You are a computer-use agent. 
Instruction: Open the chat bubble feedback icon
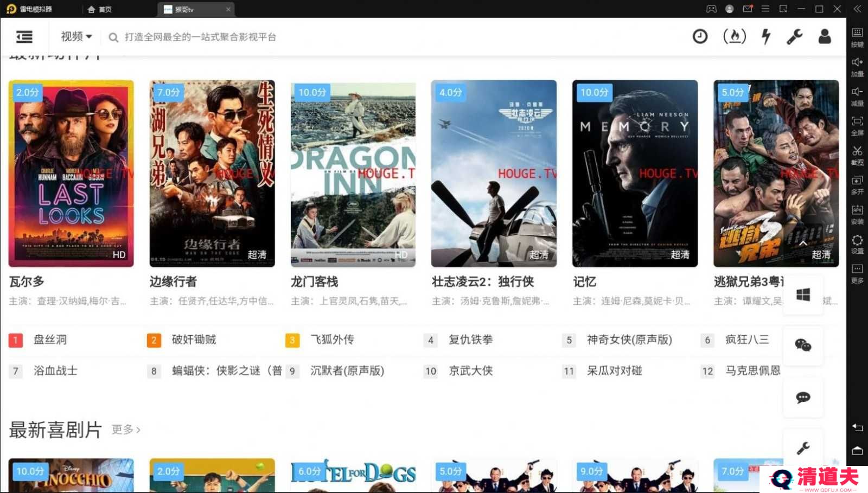click(x=803, y=398)
